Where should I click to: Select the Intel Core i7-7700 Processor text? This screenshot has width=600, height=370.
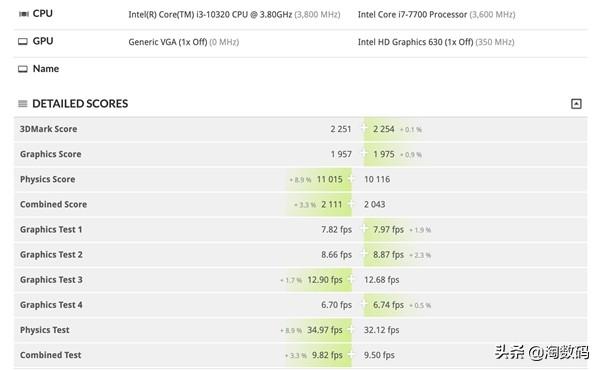coord(412,15)
